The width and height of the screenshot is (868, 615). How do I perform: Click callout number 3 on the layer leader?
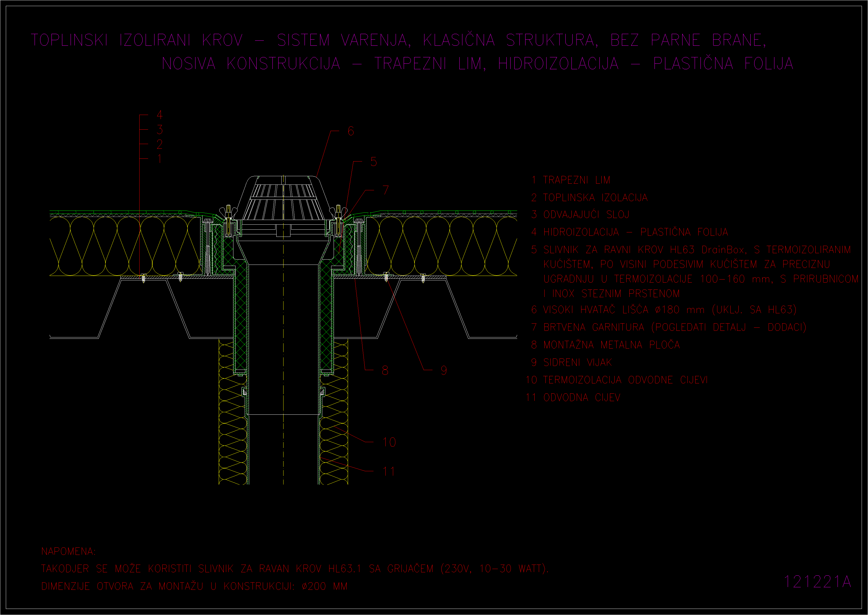coord(160,130)
